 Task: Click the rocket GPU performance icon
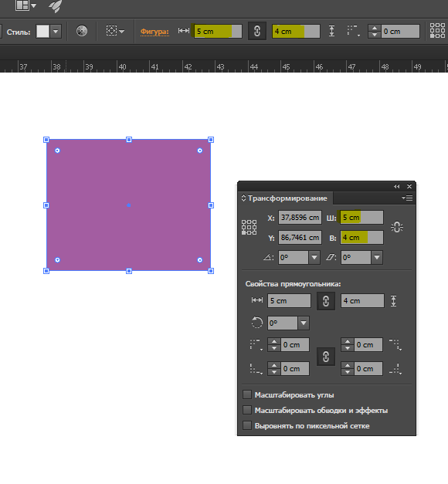56,6
